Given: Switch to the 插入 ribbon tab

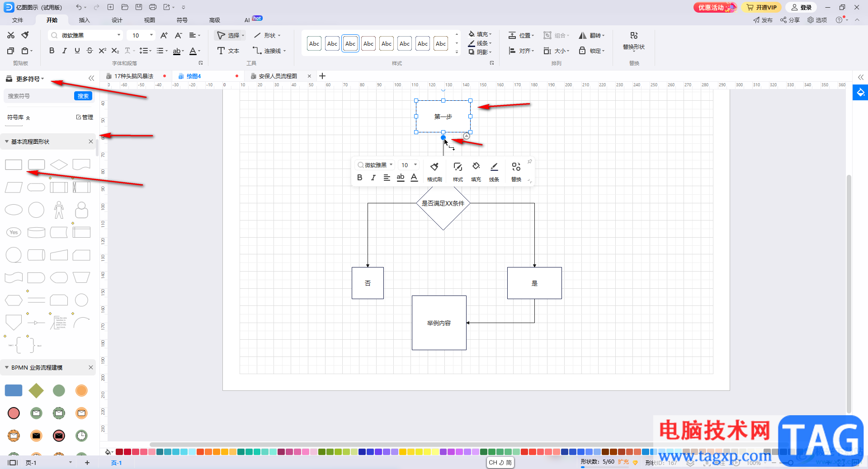Looking at the screenshot, I should pyautogui.click(x=85, y=20).
